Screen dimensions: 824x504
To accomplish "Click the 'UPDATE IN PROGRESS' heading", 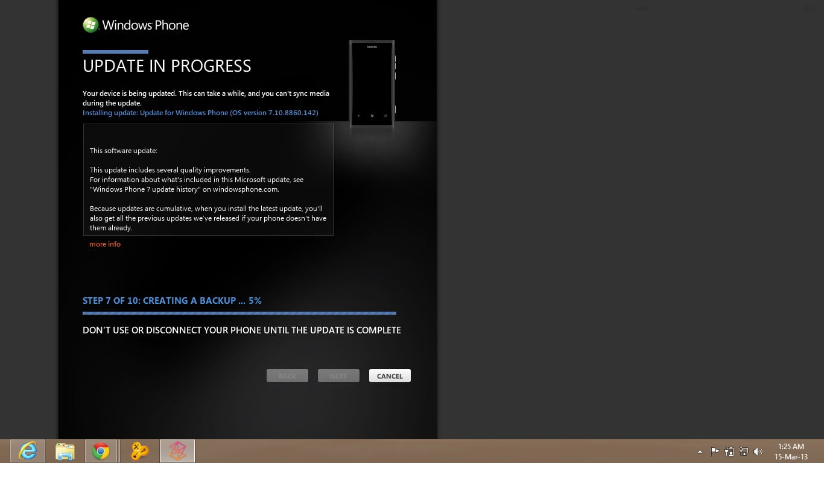I will tap(167, 66).
